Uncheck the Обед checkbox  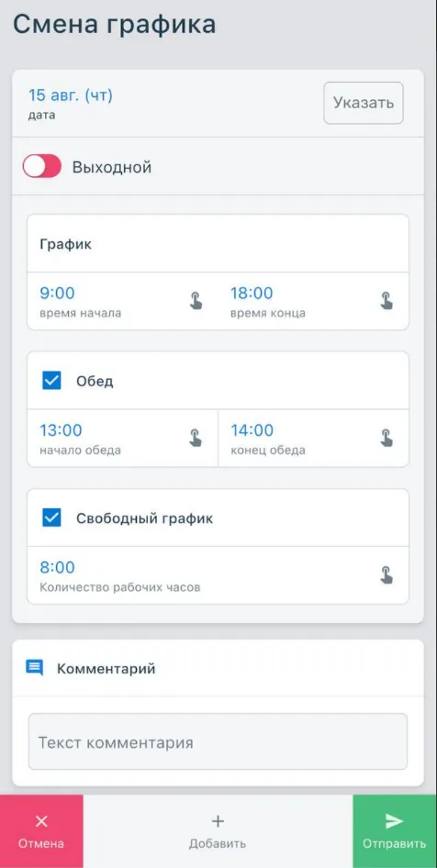point(51,381)
